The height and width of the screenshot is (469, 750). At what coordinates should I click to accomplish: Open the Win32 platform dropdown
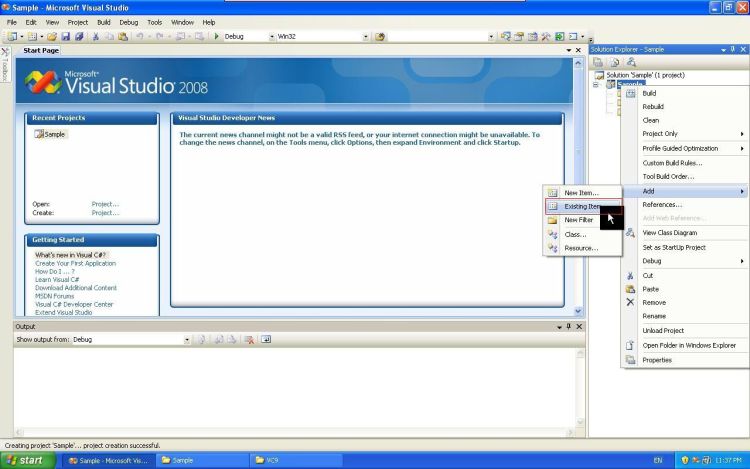tap(365, 37)
